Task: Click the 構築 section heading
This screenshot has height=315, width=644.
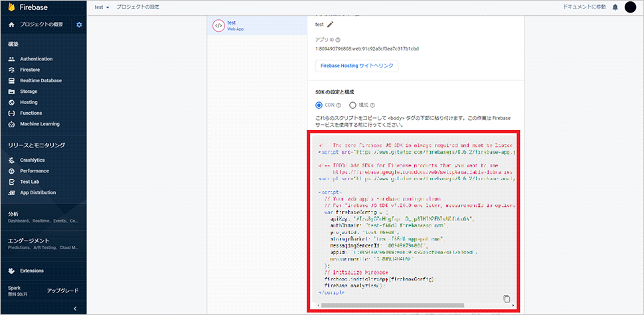Action: coord(13,44)
